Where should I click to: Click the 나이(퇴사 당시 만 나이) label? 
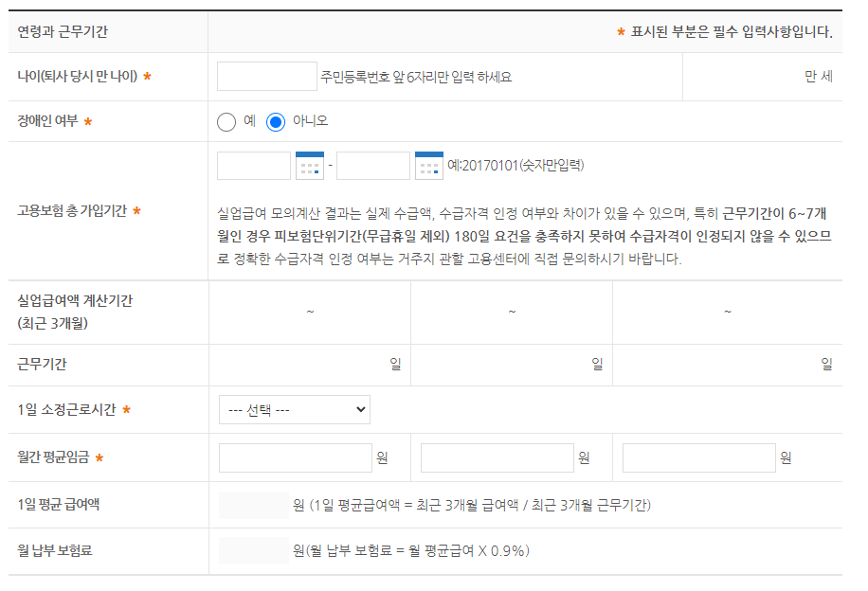click(x=78, y=76)
